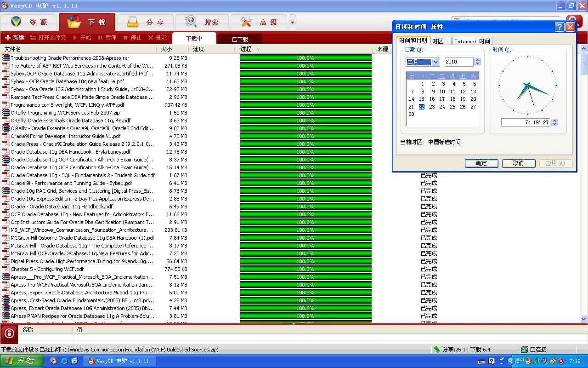Click the 确定 OK button

tap(481, 163)
